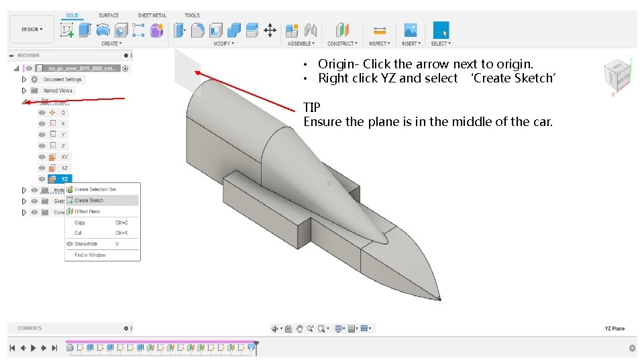This screenshot has width=644, height=362.
Task: Toggle visibility eye of Bodies folder
Action: (x=34, y=190)
